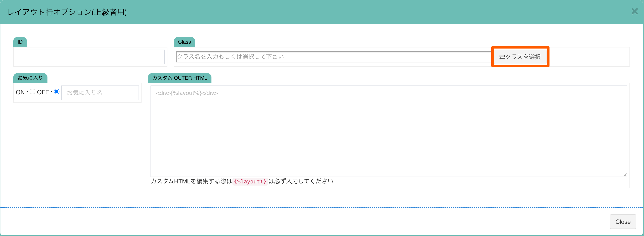This screenshot has height=236, width=644.
Task: Select the OFF radio button for お気に入り
Action: click(x=57, y=92)
